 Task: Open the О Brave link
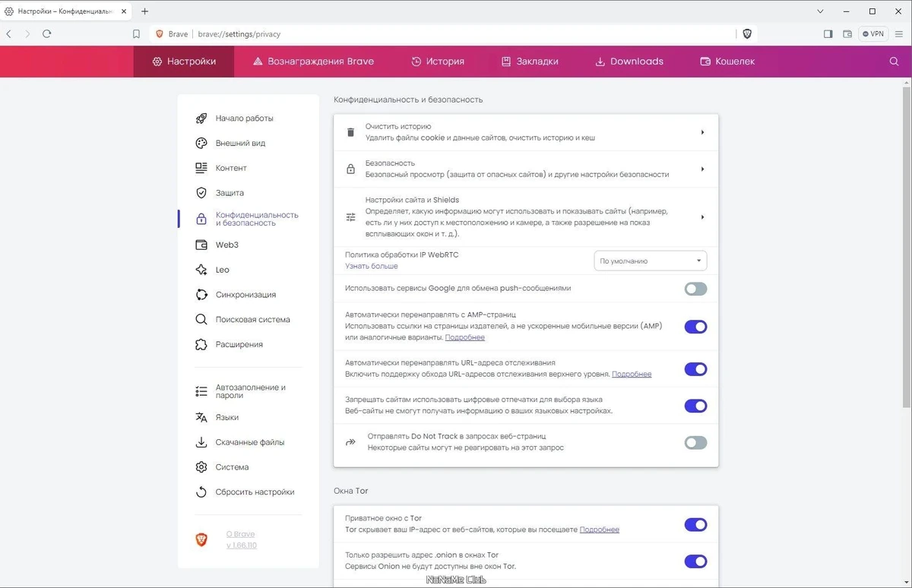(241, 534)
